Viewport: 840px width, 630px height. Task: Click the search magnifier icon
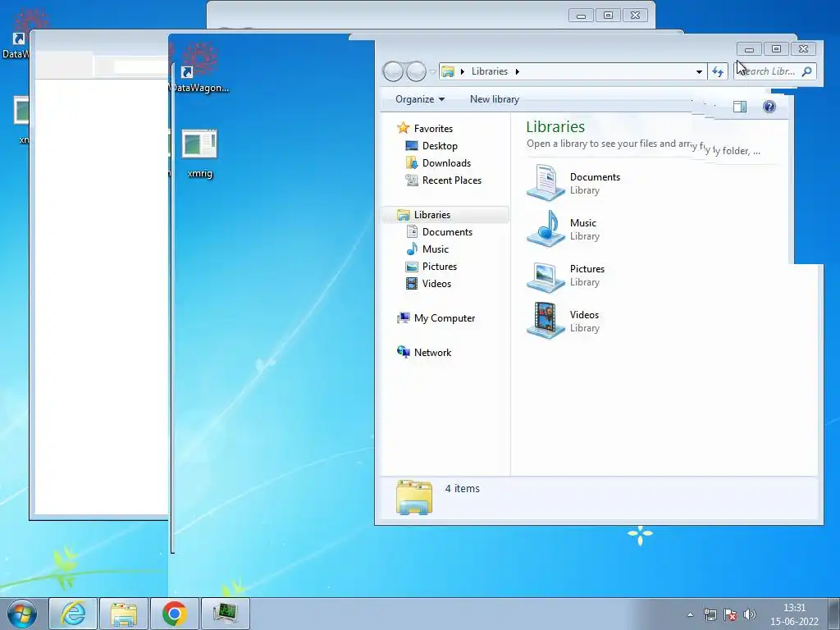(x=807, y=71)
